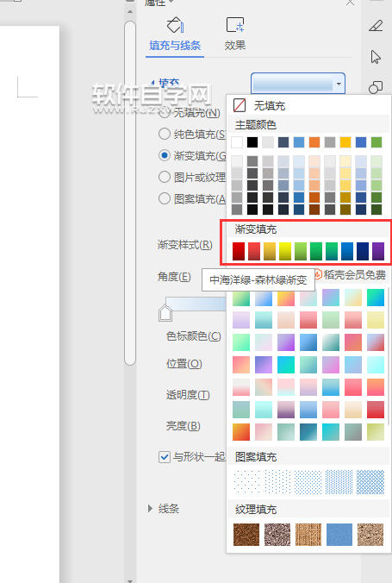Choose the yellow gradient preset
Screen dimensions: 392x583
[x=285, y=251]
